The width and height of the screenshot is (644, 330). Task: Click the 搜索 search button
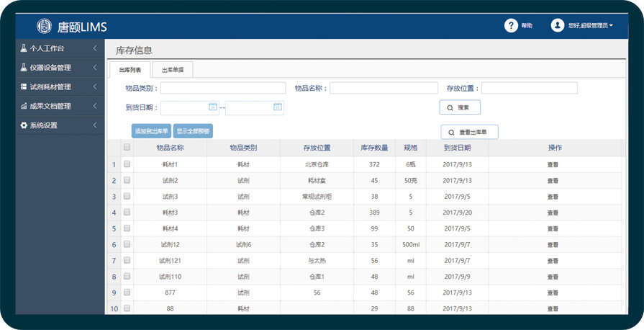click(460, 107)
